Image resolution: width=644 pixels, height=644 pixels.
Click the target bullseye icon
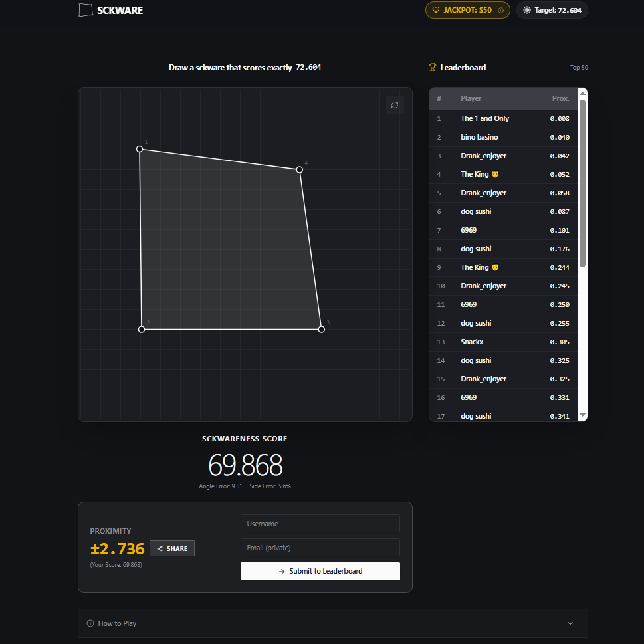coord(527,10)
